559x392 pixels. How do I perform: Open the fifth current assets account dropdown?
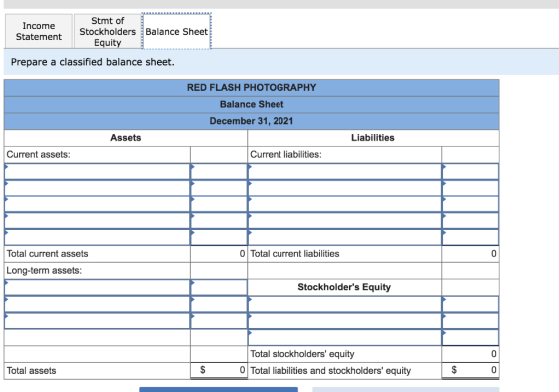tap(97, 237)
